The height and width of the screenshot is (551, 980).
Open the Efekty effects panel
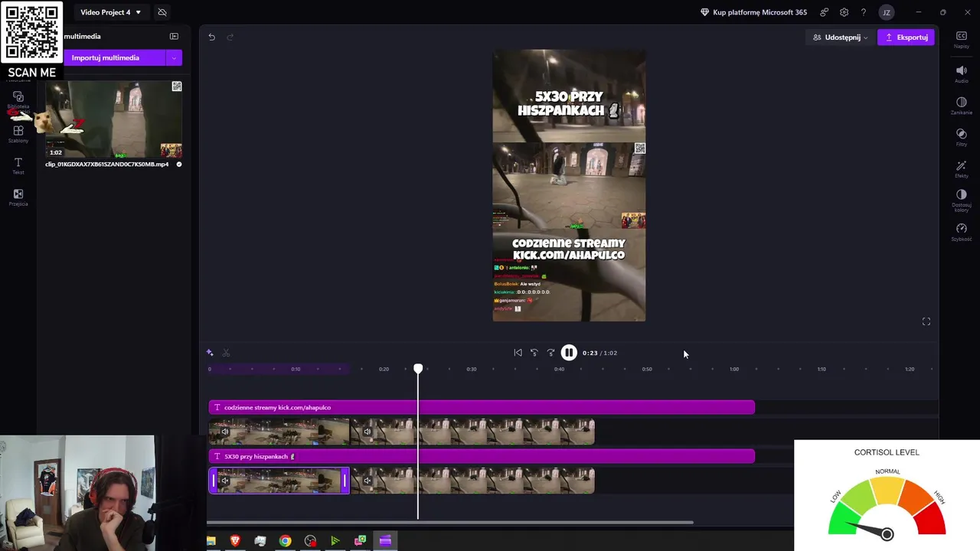(961, 169)
